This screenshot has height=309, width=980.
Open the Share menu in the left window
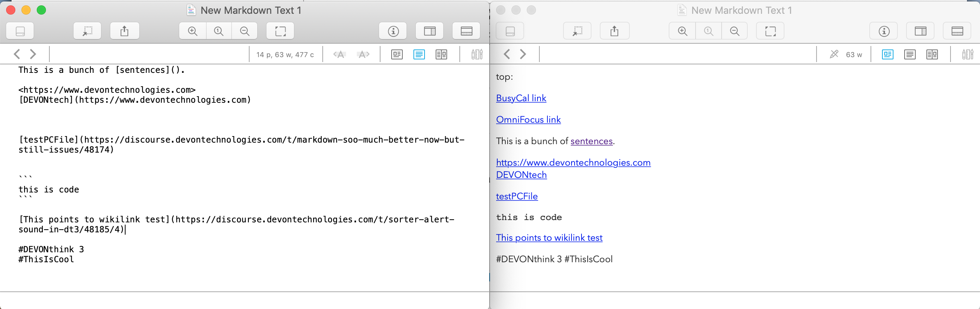pos(124,31)
